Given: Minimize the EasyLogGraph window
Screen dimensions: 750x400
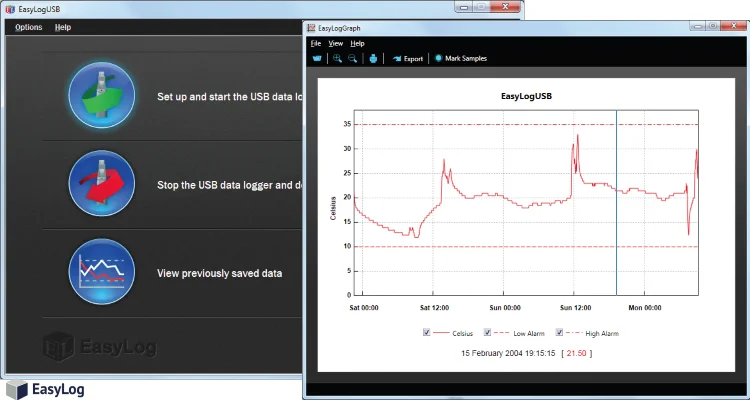Looking at the screenshot, I should click(x=698, y=26).
